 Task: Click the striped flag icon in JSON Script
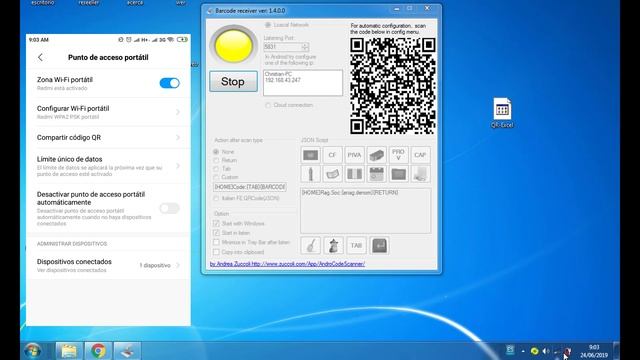click(354, 174)
